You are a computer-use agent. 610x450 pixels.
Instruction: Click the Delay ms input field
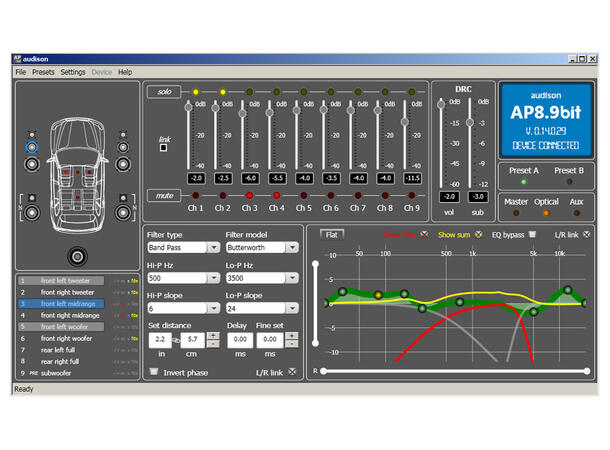pos(240,340)
